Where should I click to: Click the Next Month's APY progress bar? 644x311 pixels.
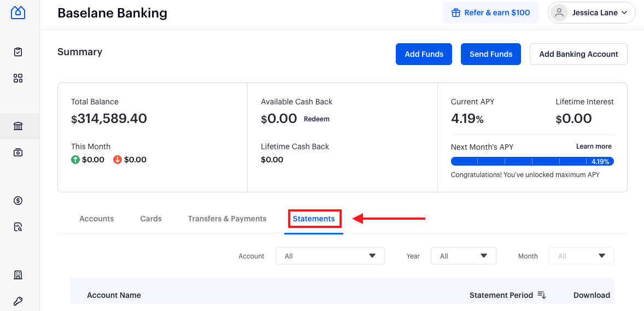(x=532, y=161)
